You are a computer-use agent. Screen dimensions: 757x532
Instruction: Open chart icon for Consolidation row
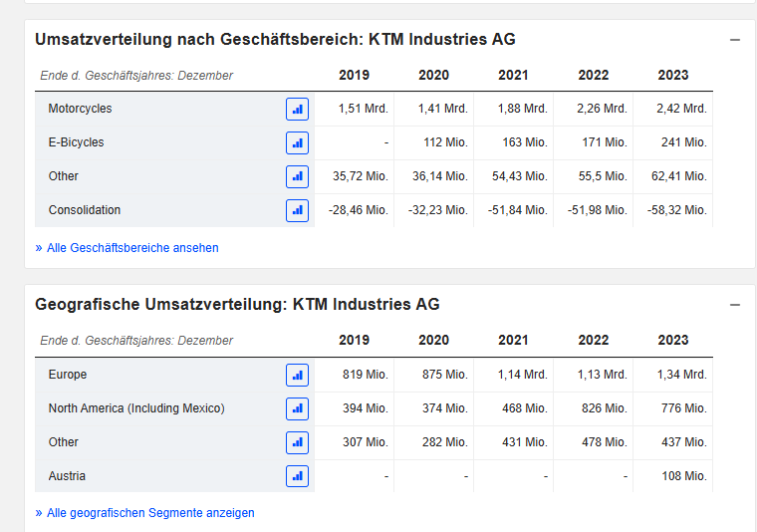tap(297, 210)
